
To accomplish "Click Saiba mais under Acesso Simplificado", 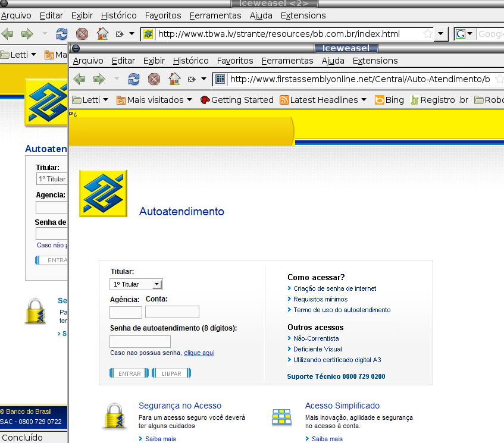I will 327,439.
